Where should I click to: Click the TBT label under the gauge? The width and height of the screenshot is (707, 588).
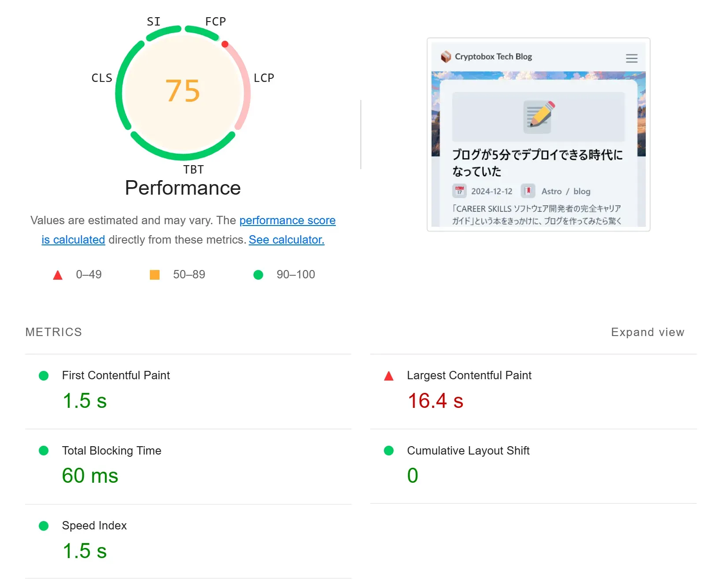193,170
